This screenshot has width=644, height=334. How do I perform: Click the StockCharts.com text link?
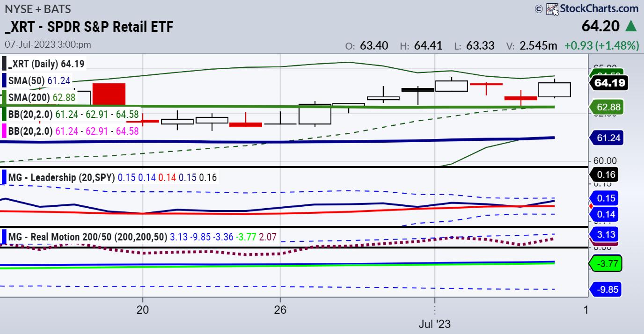click(x=600, y=8)
